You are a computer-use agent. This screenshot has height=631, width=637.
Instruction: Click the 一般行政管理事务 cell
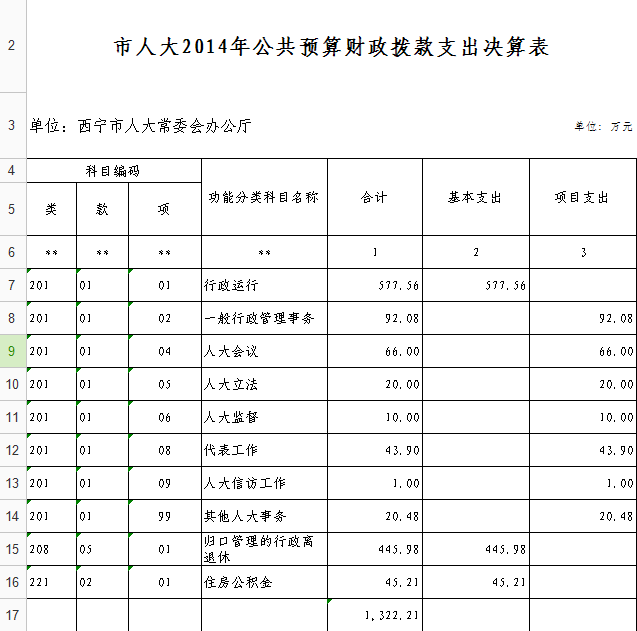(263, 318)
